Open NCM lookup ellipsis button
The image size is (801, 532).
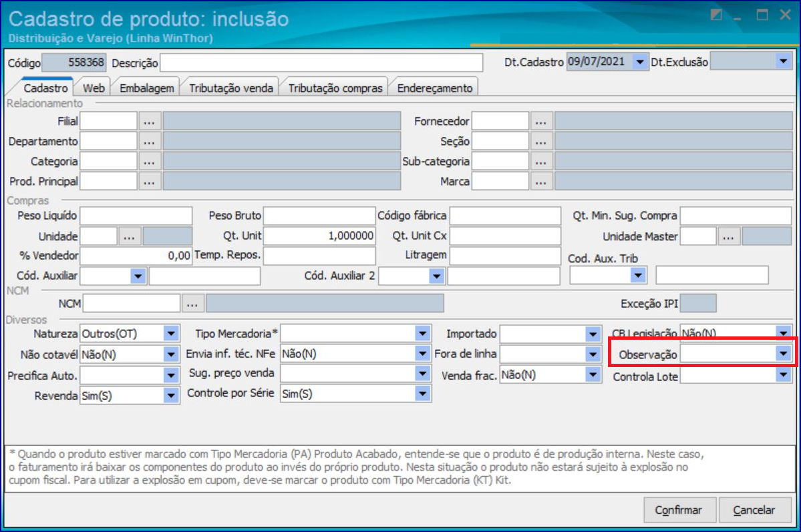(192, 304)
